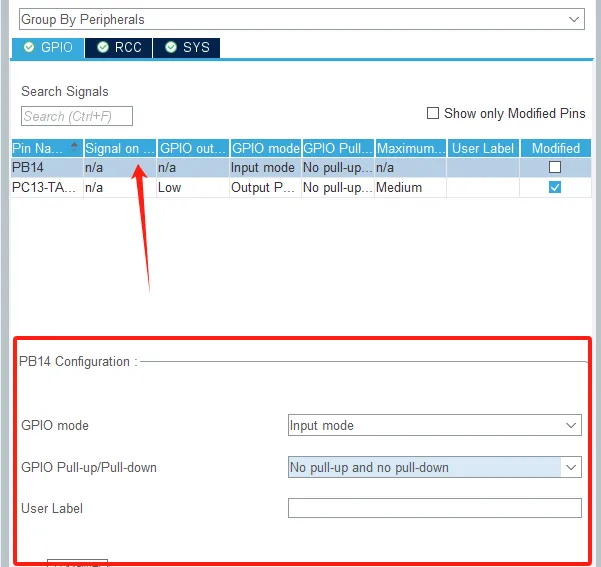Click the sort arrow in Pin Name header
The width and height of the screenshot is (601, 567).
tap(74, 147)
